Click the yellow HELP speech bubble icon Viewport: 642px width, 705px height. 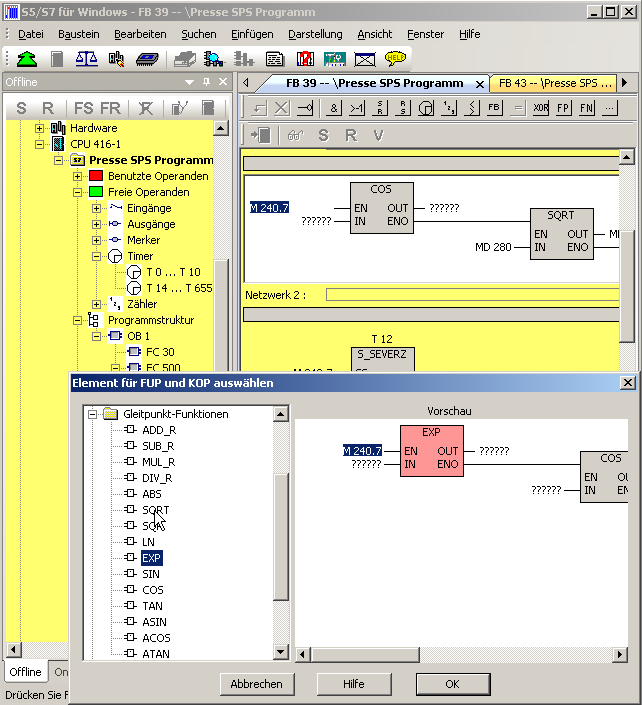point(395,59)
